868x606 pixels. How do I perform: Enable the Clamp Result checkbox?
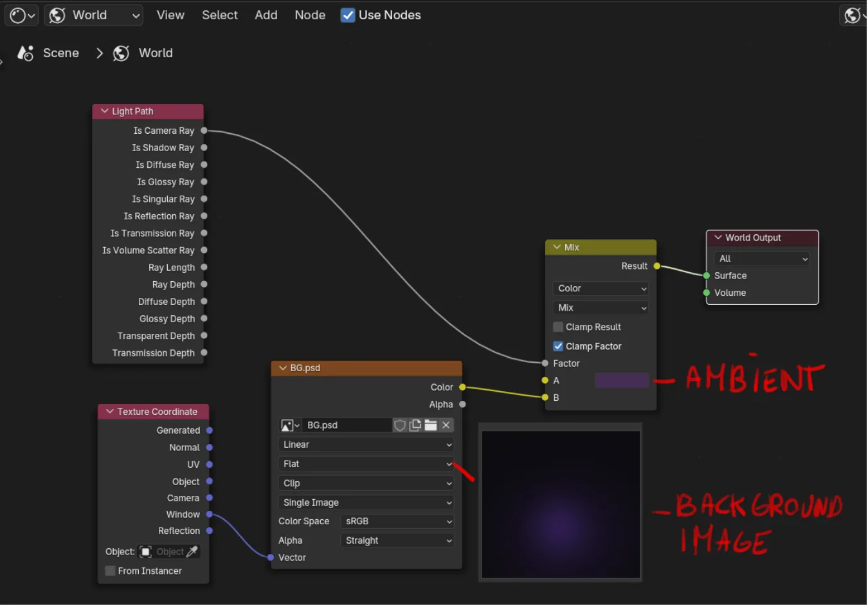coord(558,327)
